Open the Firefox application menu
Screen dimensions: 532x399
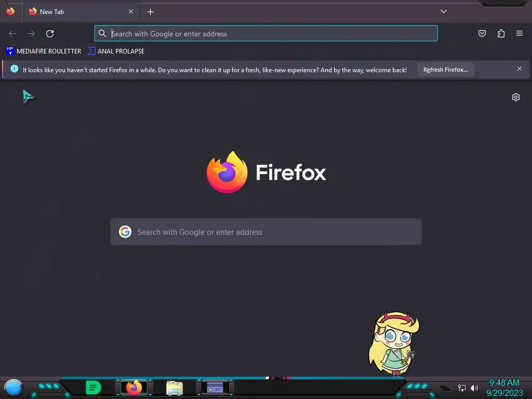point(520,33)
